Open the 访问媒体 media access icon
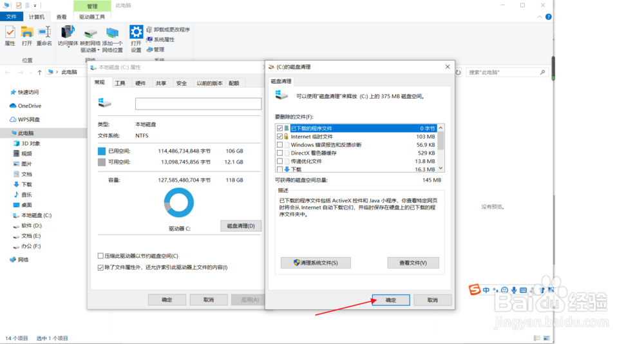Image resolution: width=644 pixels, height=344 pixels. [68, 37]
